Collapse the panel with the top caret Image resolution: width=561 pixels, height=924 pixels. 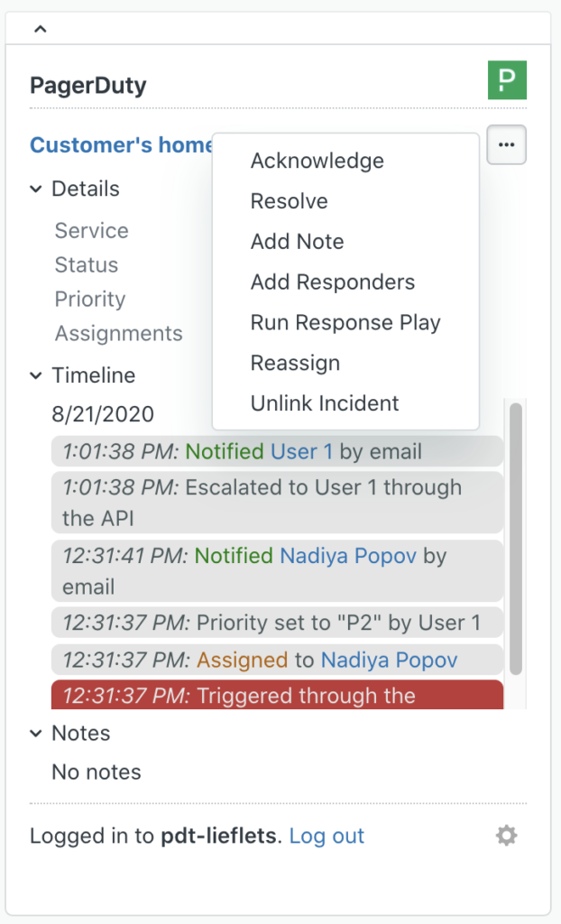coord(40,29)
